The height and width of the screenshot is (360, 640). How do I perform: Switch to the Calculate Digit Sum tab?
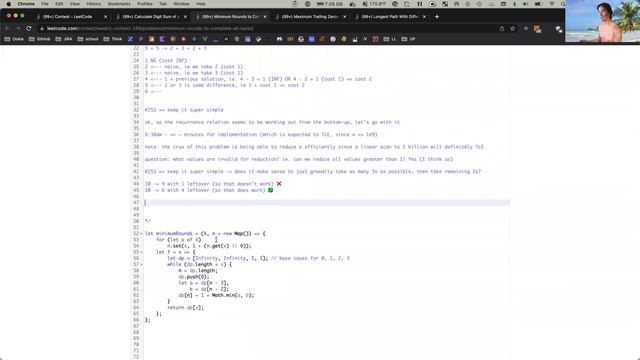(x=150, y=17)
